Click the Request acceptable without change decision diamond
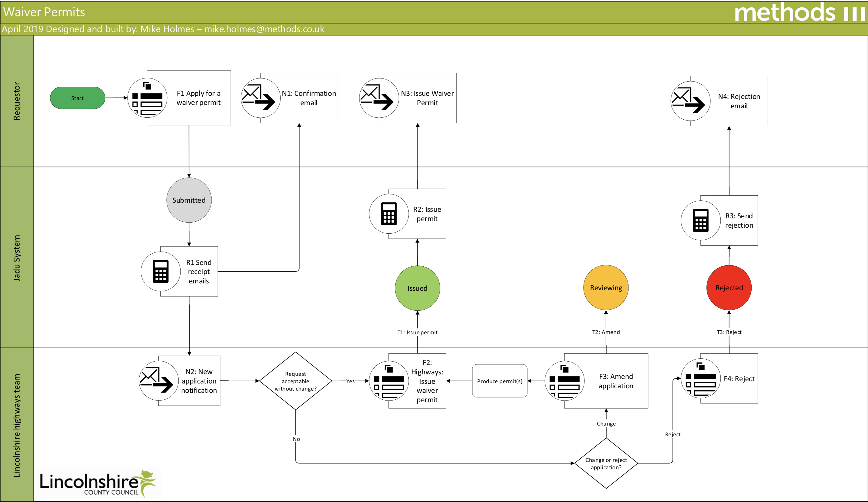868x502 pixels. [x=295, y=381]
